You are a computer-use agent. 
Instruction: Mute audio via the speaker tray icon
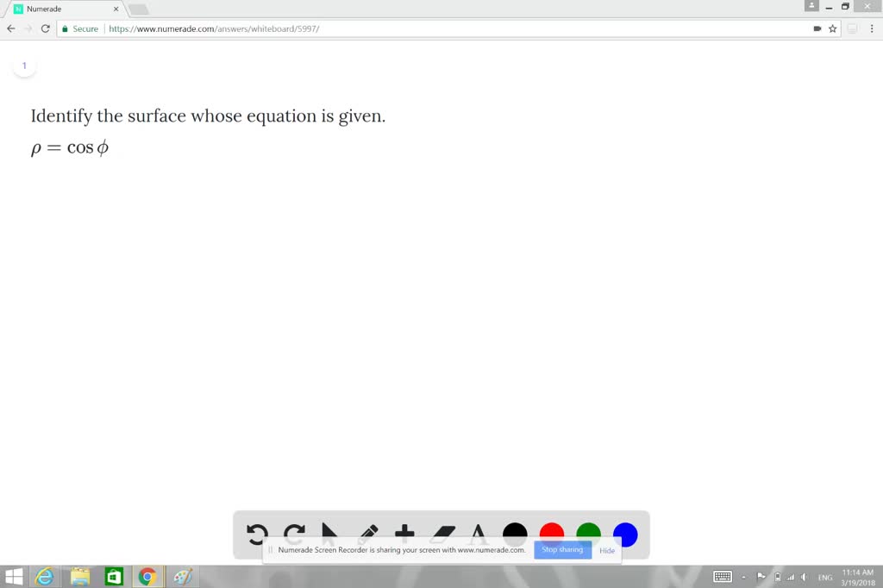point(804,577)
